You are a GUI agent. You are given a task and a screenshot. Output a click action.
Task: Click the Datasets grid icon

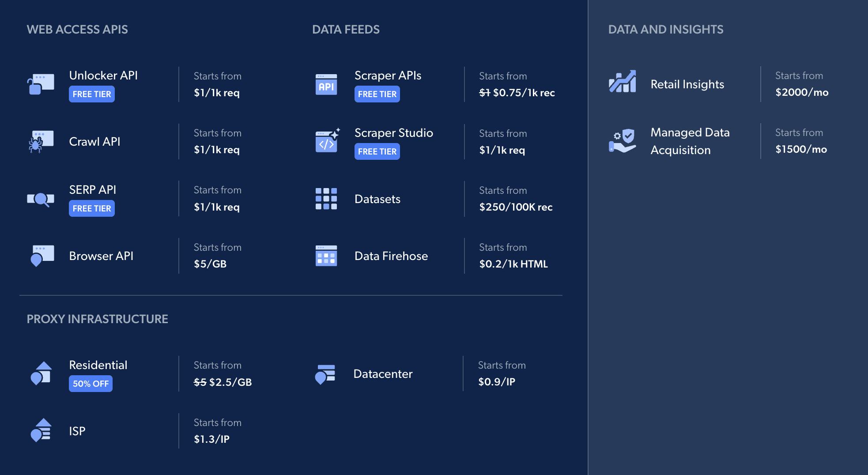326,199
